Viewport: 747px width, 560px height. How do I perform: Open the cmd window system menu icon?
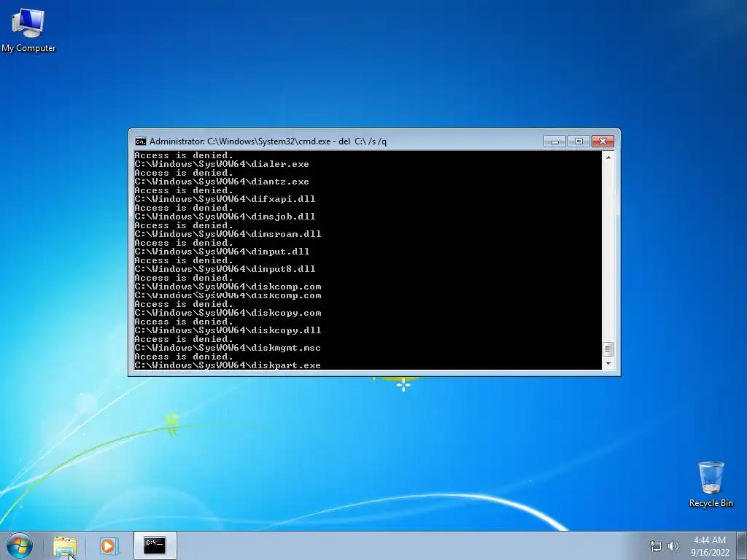pos(141,141)
